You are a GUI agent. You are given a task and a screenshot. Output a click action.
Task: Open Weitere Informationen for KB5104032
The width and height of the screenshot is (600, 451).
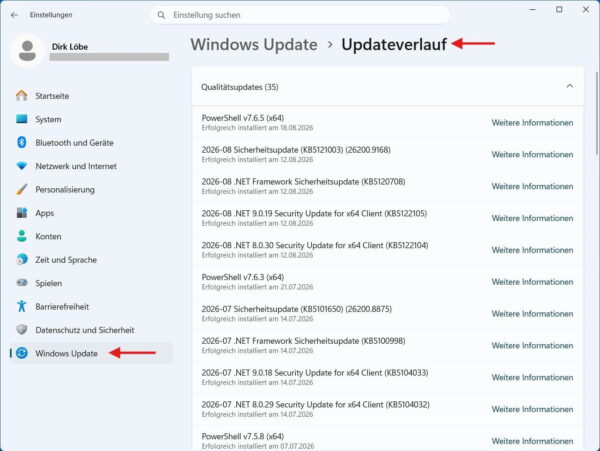(532, 409)
